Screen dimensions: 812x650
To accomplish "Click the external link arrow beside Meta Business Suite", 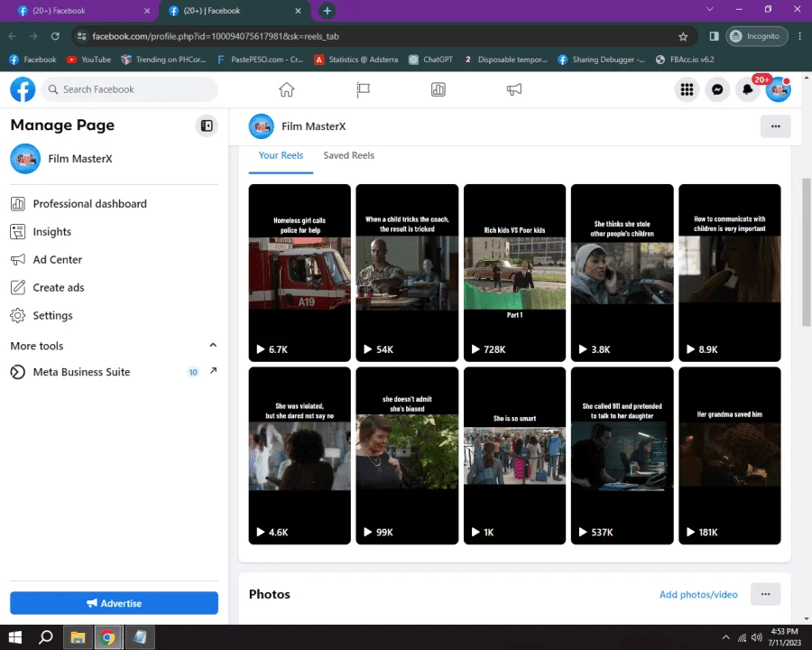I will (x=213, y=371).
